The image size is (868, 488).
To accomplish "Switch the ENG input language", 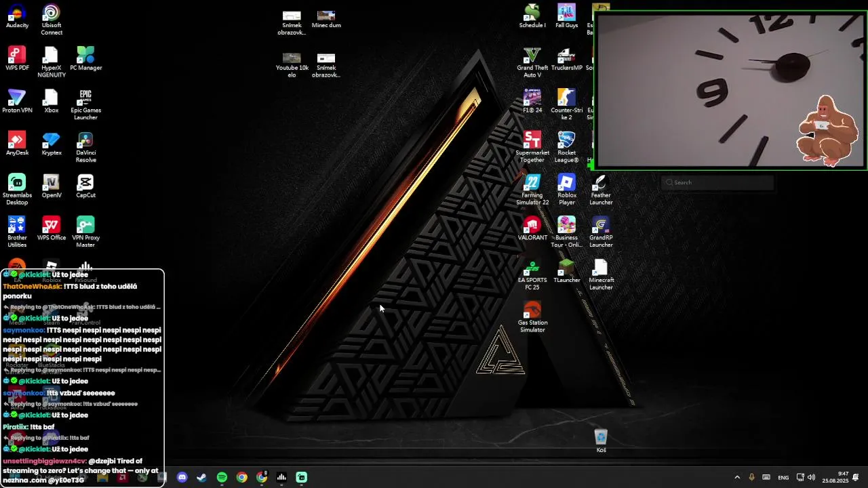I will pyautogui.click(x=783, y=478).
